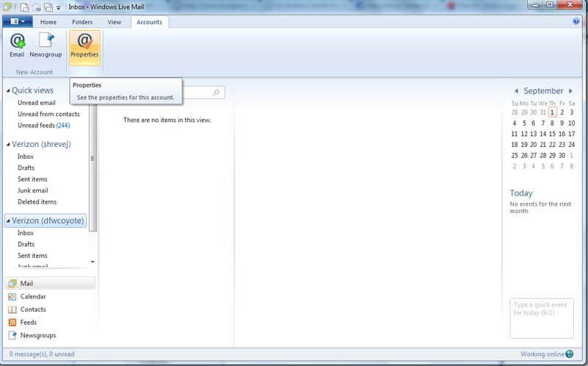This screenshot has width=588, height=366.
Task: Open the blue application menu button
Action: click(x=17, y=22)
